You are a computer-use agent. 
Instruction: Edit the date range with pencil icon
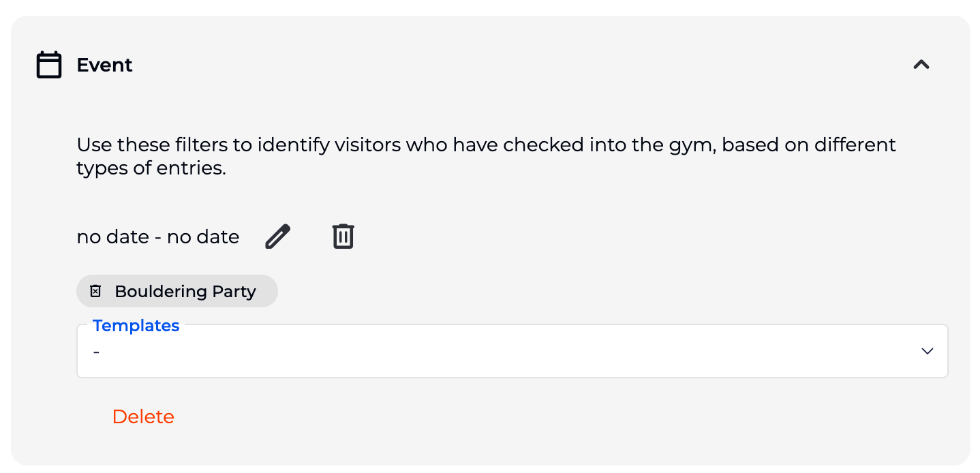[277, 236]
